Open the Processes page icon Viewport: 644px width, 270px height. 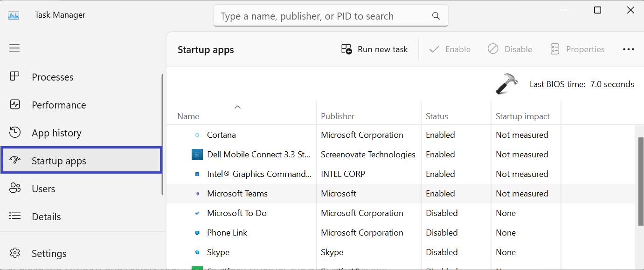pos(14,77)
